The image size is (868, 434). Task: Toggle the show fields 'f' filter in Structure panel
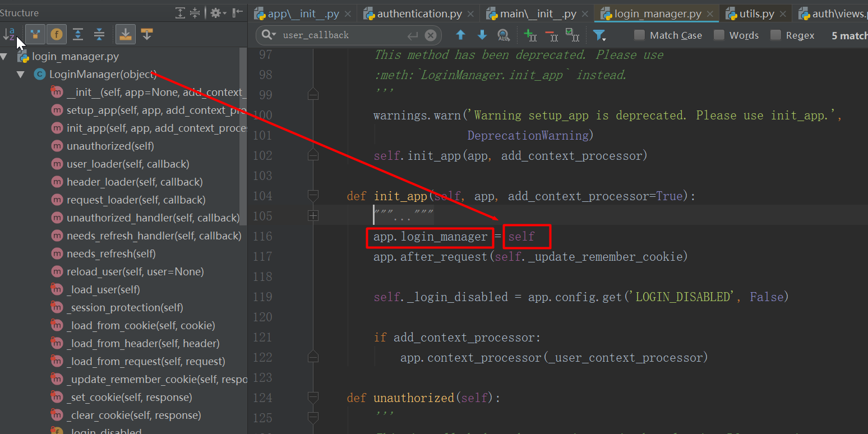(56, 34)
